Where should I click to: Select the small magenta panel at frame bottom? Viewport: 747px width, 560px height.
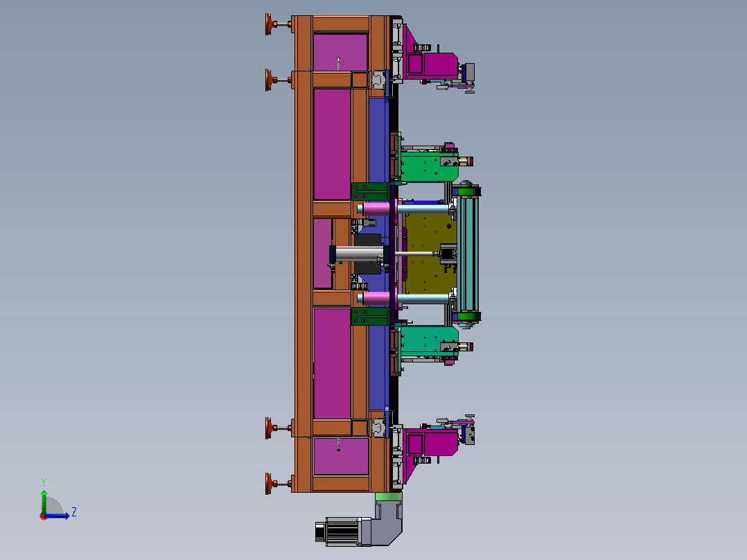[x=341, y=456]
